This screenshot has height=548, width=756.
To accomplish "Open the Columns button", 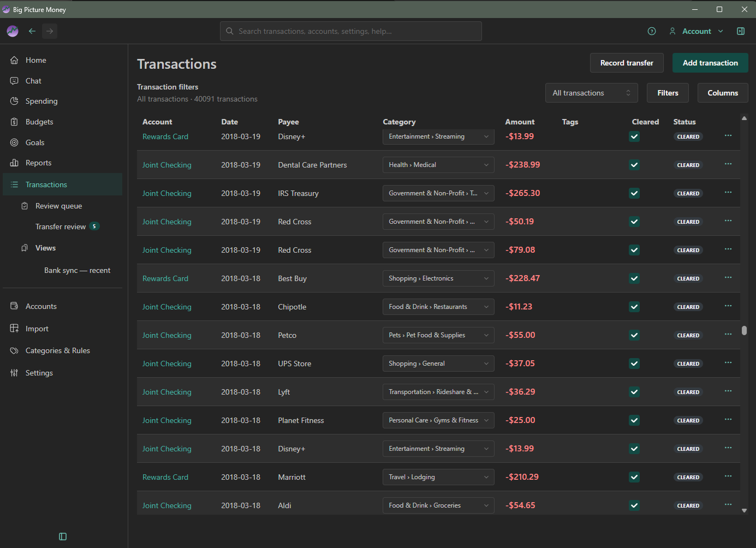I will [723, 93].
